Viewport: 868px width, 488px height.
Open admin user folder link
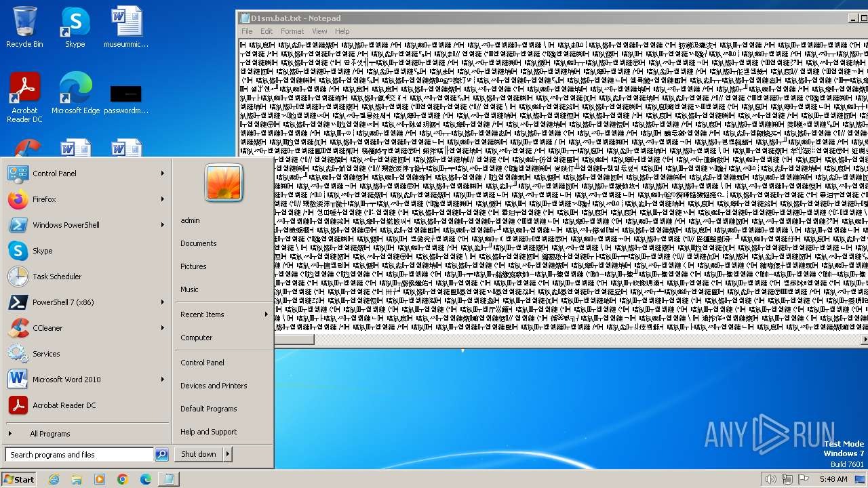190,220
